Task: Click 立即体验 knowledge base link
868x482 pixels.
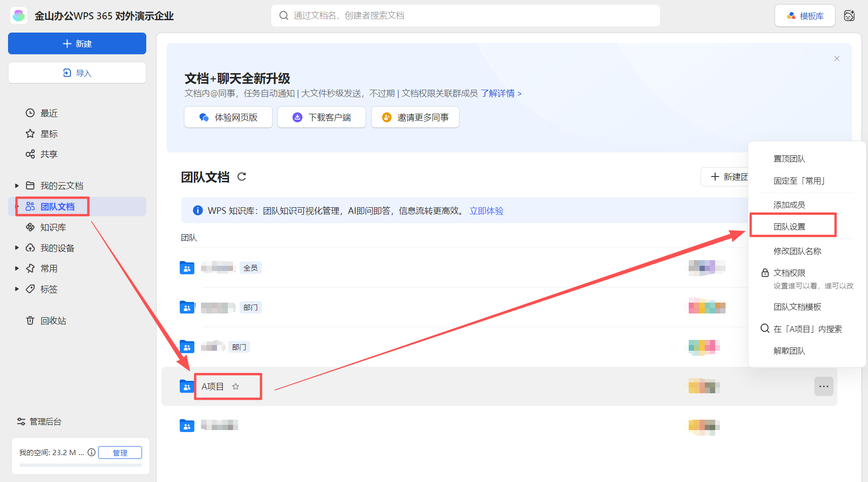Action: pos(486,211)
